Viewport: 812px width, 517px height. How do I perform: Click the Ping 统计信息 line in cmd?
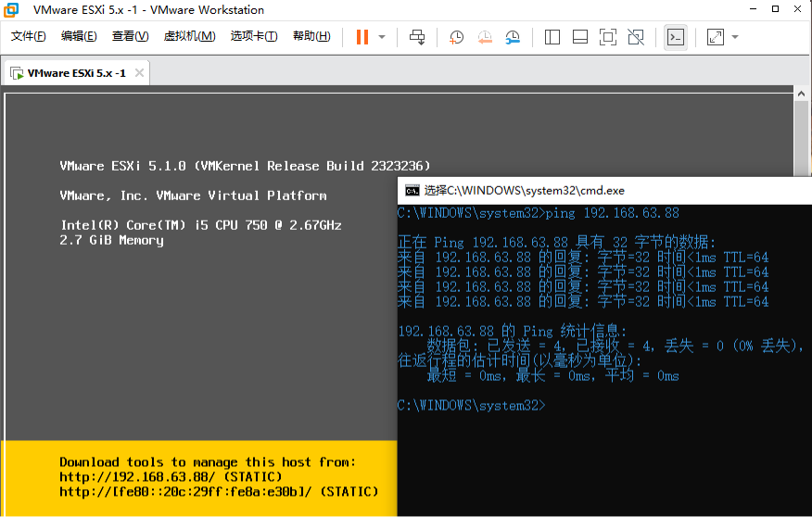tap(513, 331)
